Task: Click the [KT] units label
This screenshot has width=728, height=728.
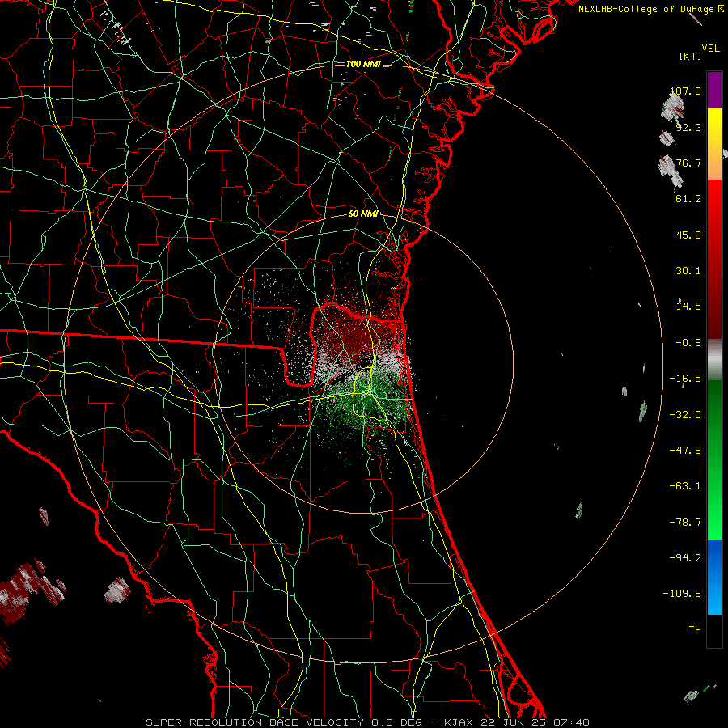Action: click(690, 56)
